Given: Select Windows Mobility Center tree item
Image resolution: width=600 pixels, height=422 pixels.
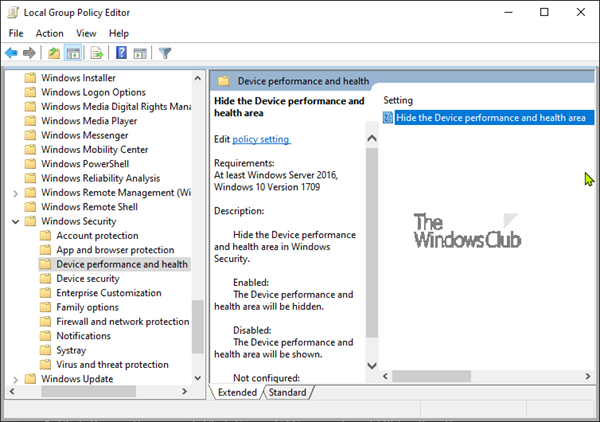Looking at the screenshot, I should (95, 150).
